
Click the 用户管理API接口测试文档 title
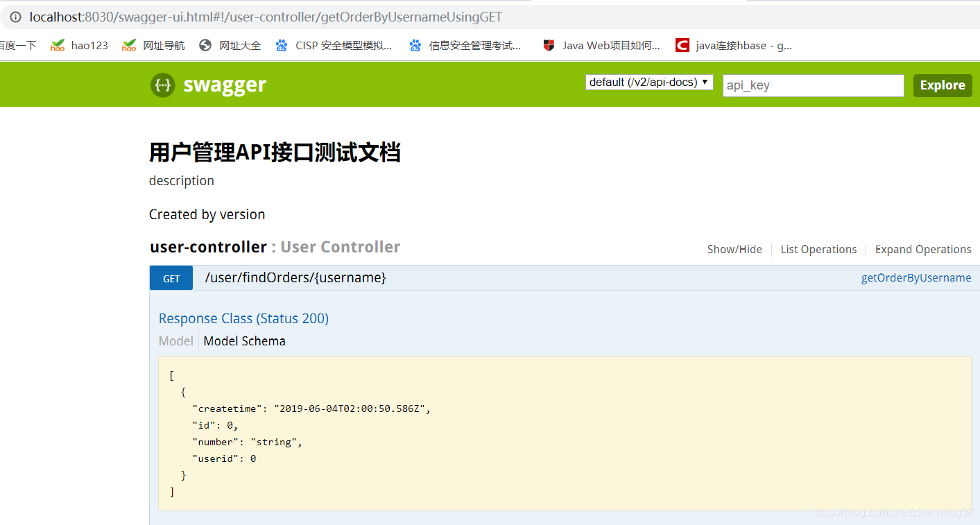tap(275, 152)
